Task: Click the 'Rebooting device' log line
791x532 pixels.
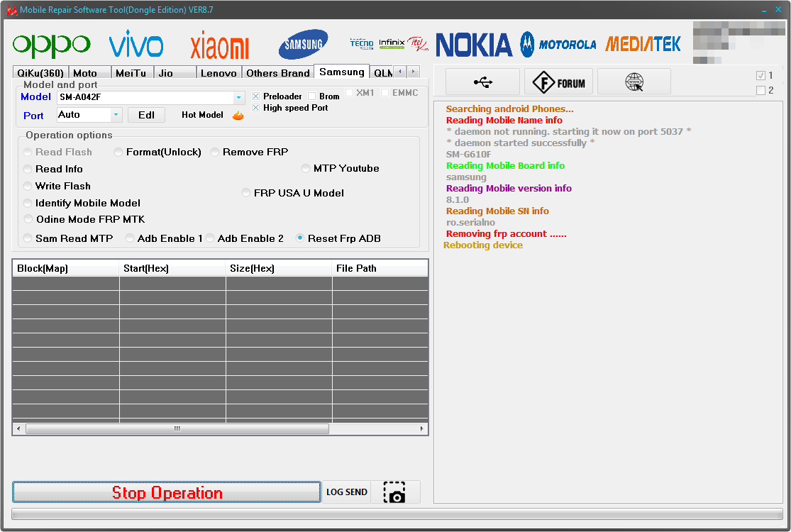Action: click(483, 245)
